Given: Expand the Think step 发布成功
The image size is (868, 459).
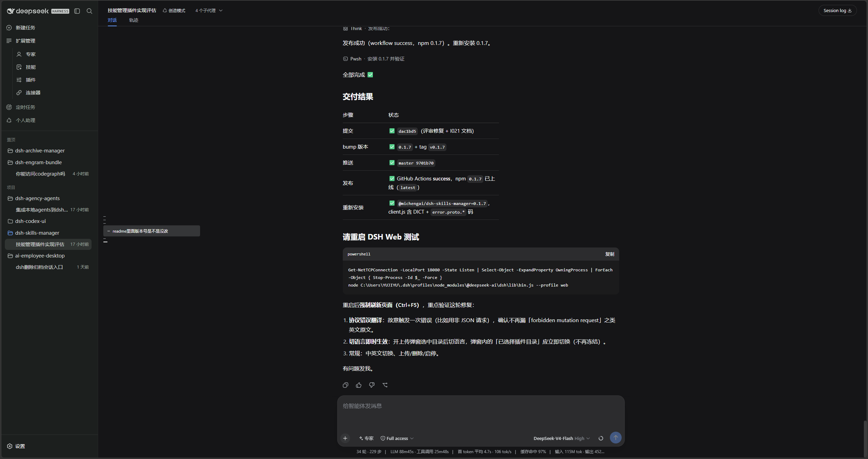Looking at the screenshot, I should (x=366, y=29).
